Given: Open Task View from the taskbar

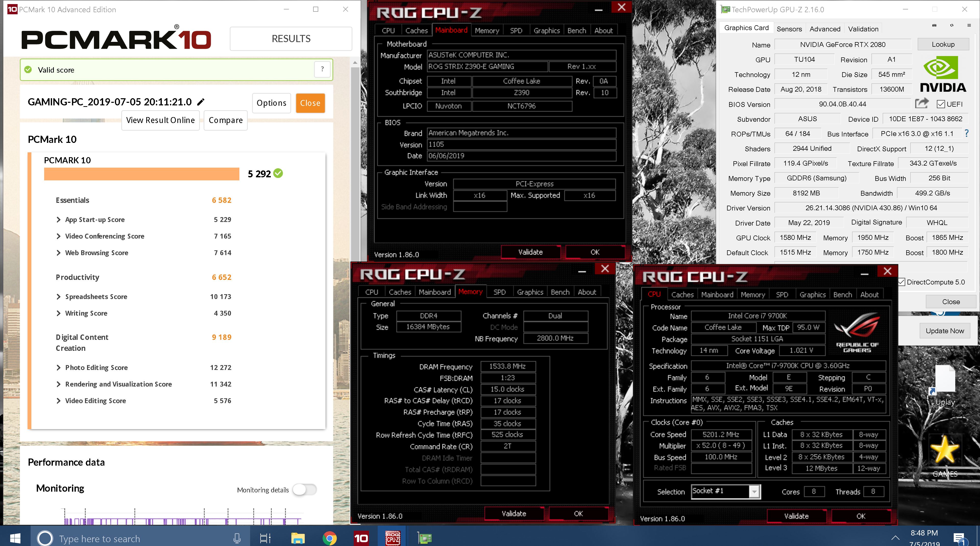Looking at the screenshot, I should point(265,538).
